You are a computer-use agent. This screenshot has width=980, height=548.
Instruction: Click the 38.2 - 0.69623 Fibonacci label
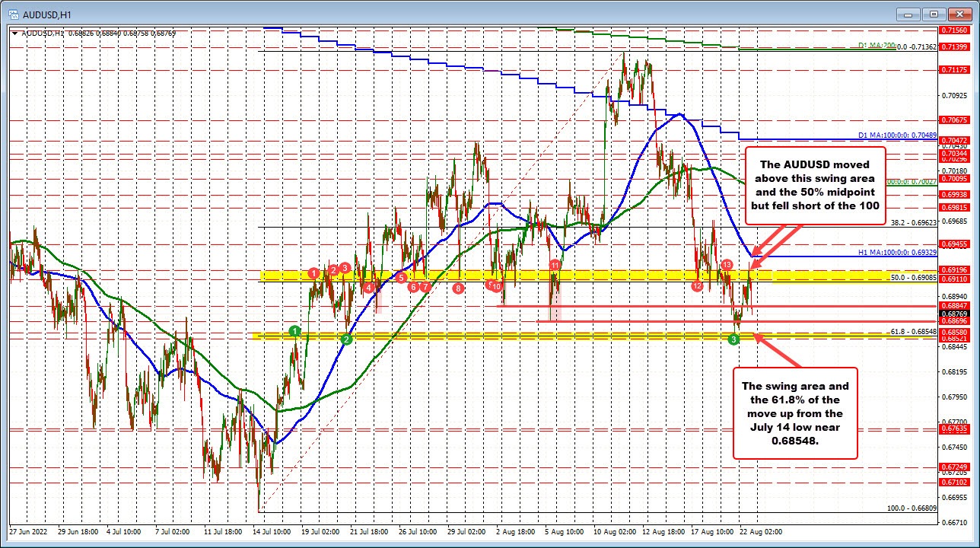[x=913, y=224]
